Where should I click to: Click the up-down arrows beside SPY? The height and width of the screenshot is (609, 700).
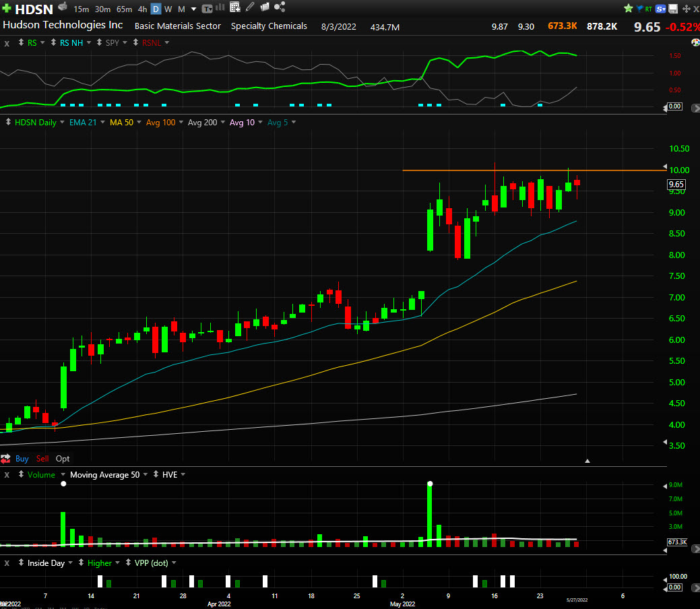[99, 42]
